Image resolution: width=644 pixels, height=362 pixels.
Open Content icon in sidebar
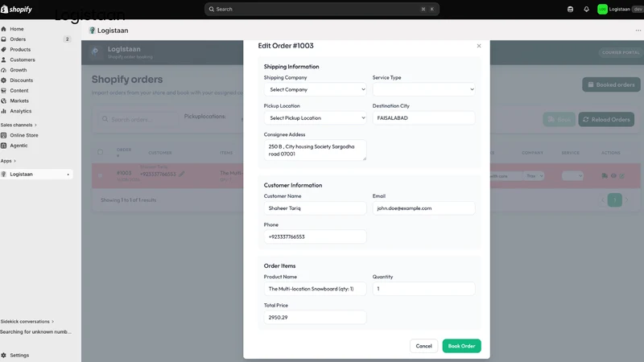tap(4, 90)
